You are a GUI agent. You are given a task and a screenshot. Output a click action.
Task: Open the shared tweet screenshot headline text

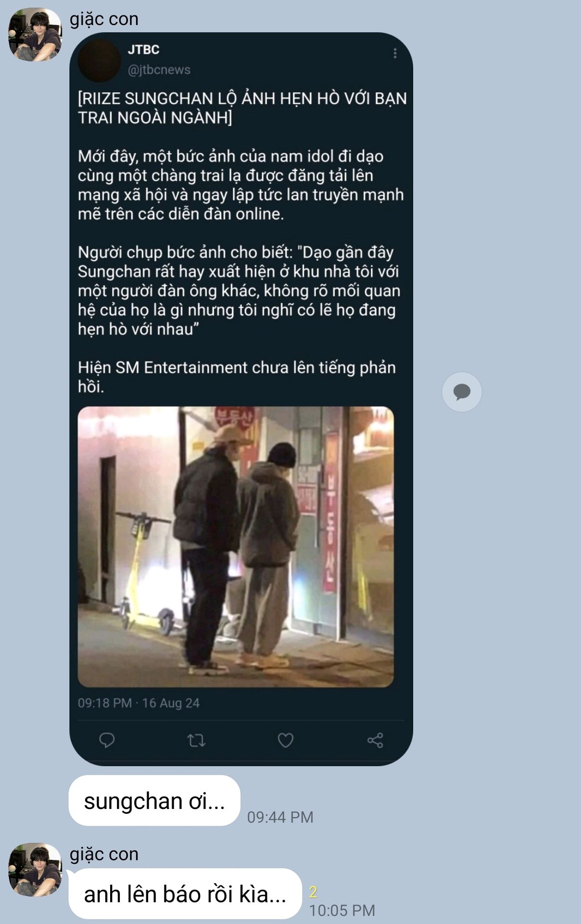click(242, 108)
